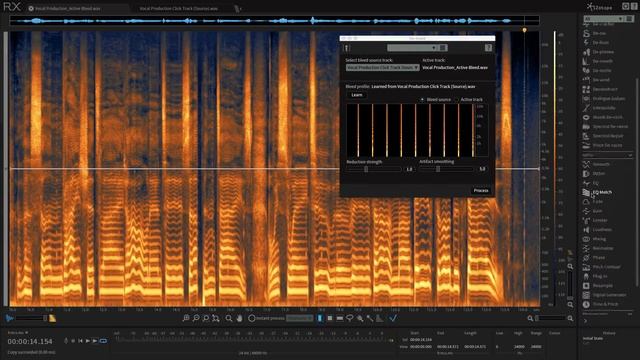This screenshot has width=640, height=360.
Task: Toggle the Instant process option
Action: [x=251, y=318]
